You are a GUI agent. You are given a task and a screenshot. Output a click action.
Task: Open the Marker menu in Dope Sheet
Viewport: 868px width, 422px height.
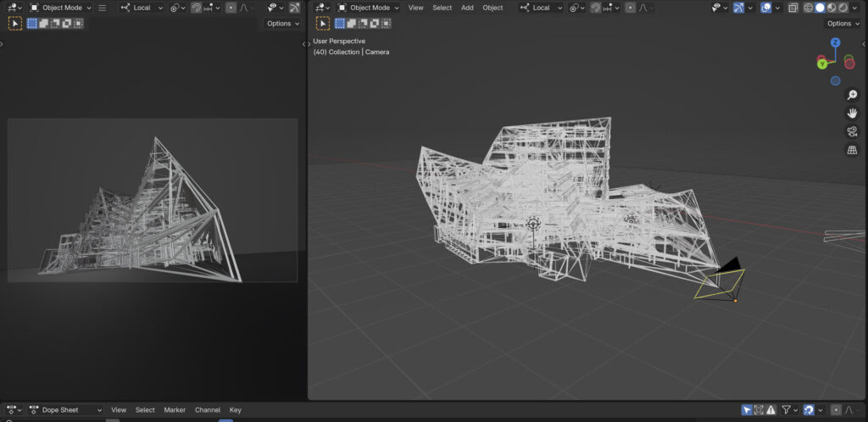pyautogui.click(x=175, y=410)
